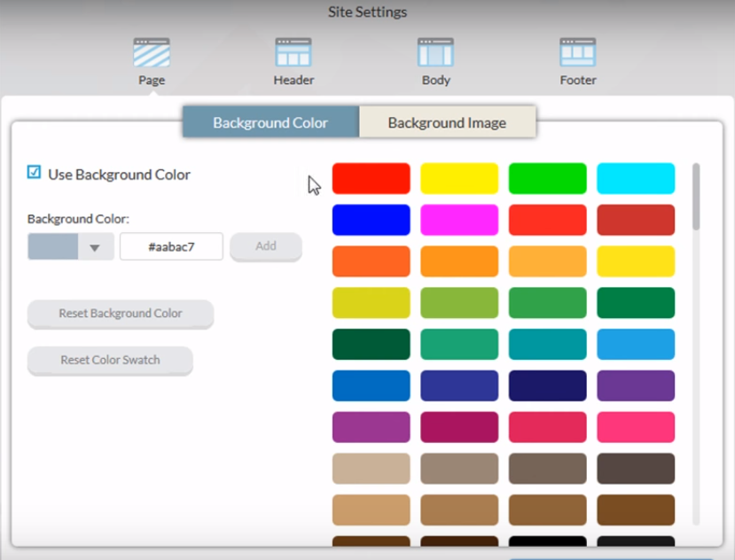Choose the cyan swatch in top row

636,178
